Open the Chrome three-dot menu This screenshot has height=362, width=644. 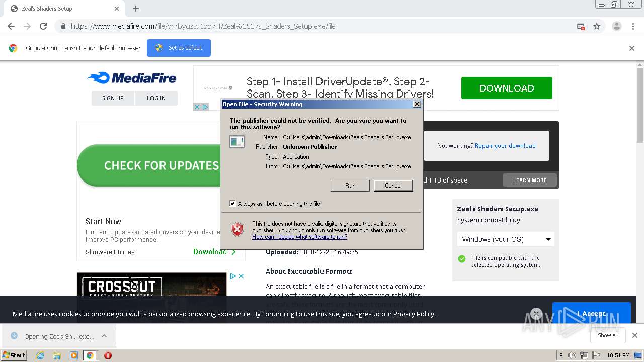tap(633, 26)
